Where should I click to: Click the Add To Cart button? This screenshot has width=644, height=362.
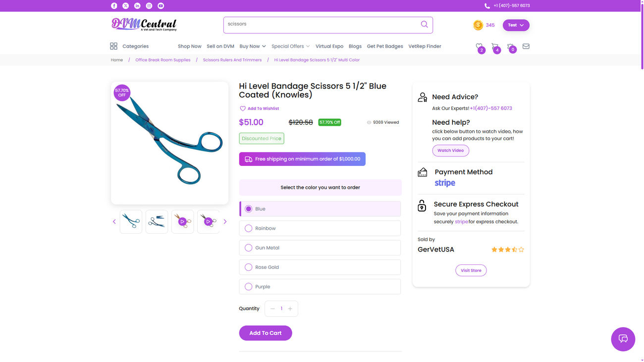click(x=266, y=333)
